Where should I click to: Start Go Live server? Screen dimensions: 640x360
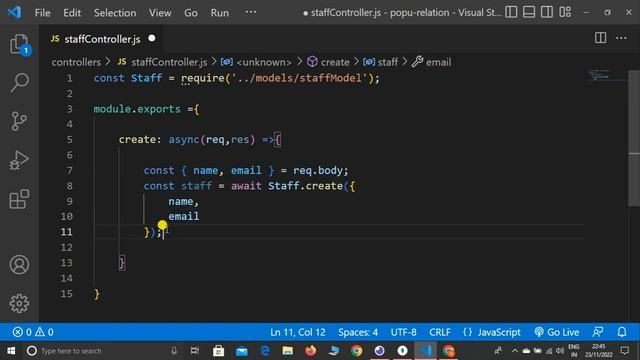556,332
